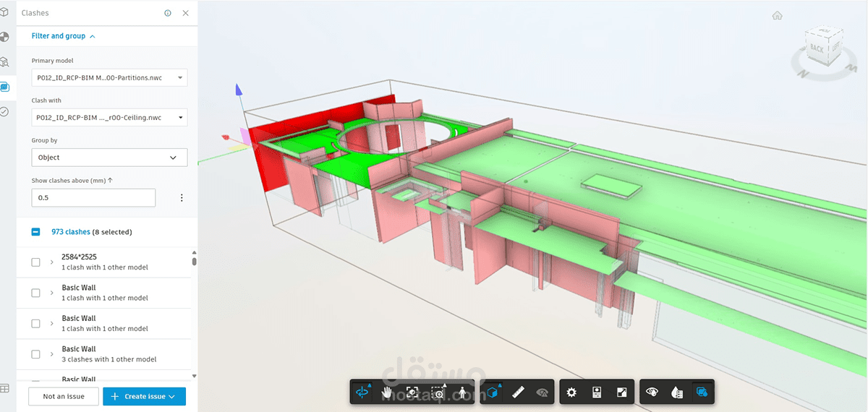Open the cube with magnifier icon in the sidebar
Screen dimensions: 868x412
point(5,62)
